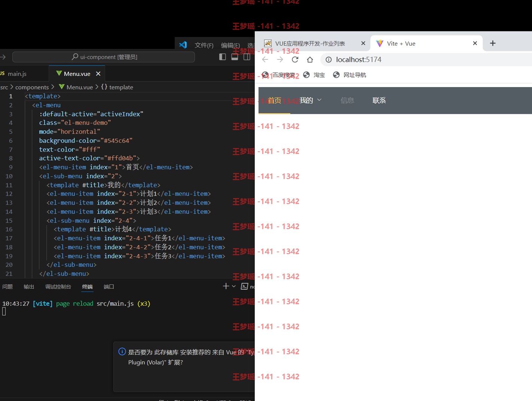Viewport: 532px width, 401px height.
Task: Open the 调试控制台 panel tab
Action: pyautogui.click(x=58, y=287)
